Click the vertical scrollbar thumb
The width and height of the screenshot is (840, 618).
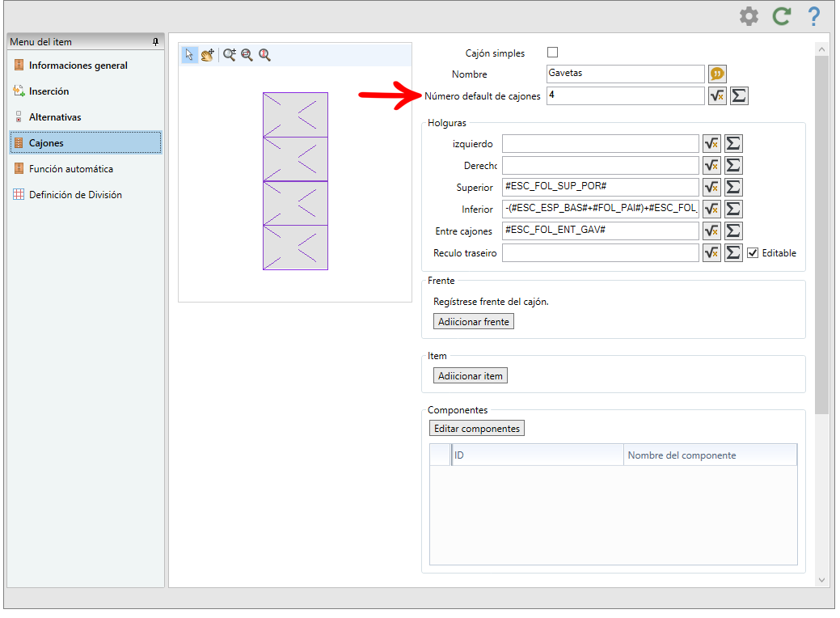(x=821, y=235)
